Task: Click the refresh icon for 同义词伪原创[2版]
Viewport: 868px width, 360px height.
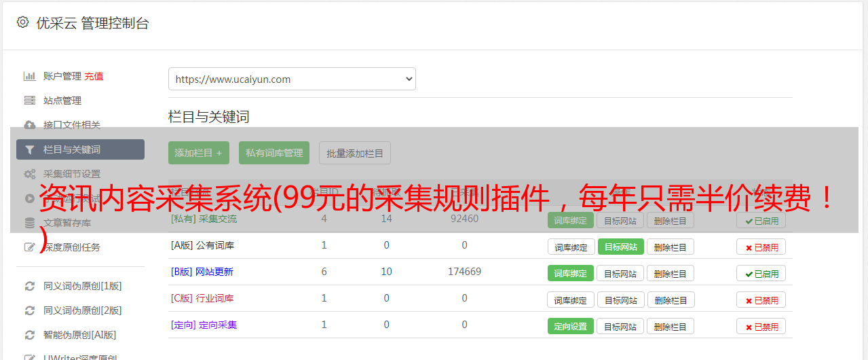Action: coord(30,310)
